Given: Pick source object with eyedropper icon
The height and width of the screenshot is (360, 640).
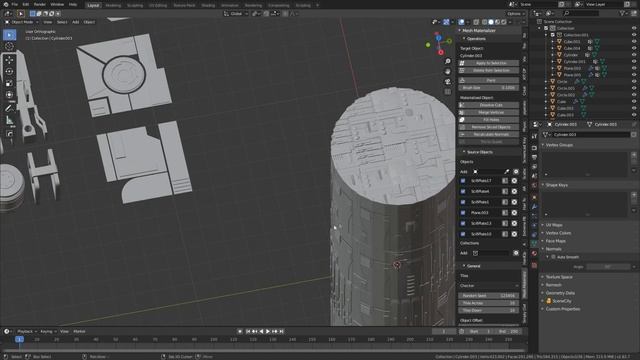Looking at the screenshot, I should 507,172.
